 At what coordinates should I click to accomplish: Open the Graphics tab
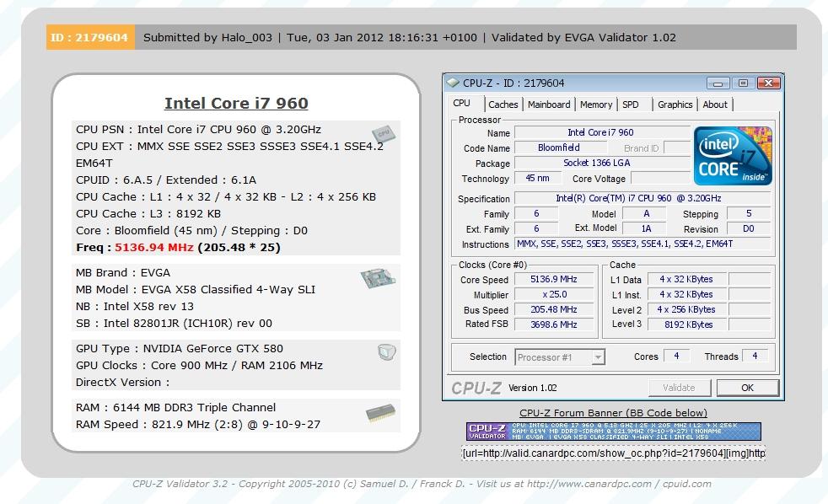[675, 105]
